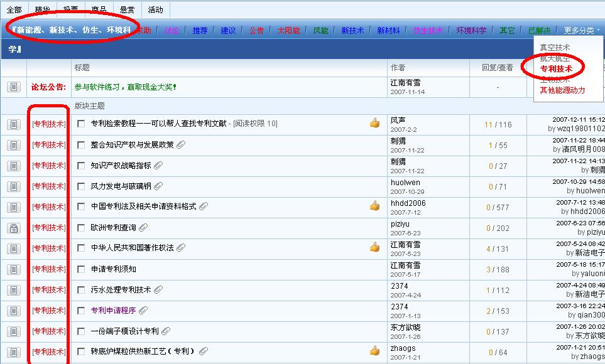The width and height of the screenshot is (605, 364).
Task: Choose 真空技术 in the category dropdown
Action: click(x=555, y=48)
